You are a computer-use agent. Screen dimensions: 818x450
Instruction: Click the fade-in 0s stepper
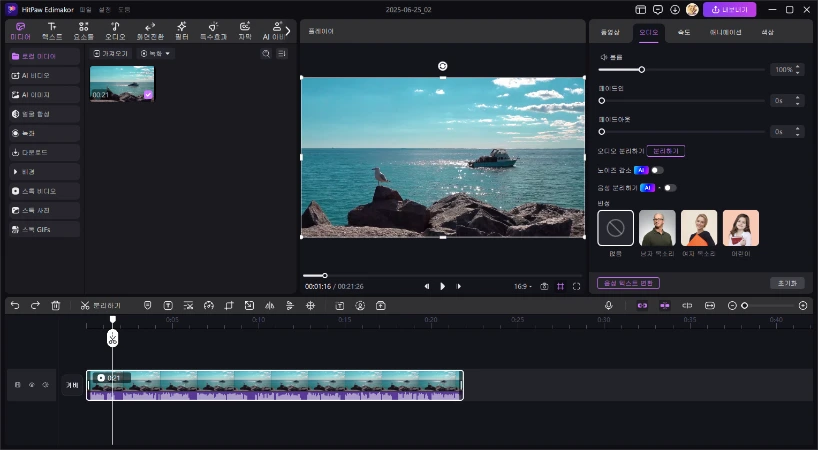click(x=797, y=101)
